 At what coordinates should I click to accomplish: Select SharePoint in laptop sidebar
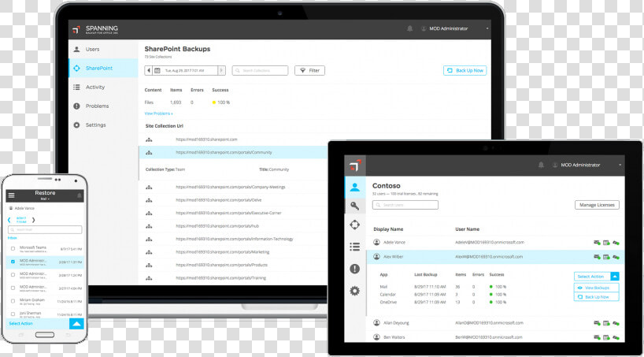[x=103, y=68]
